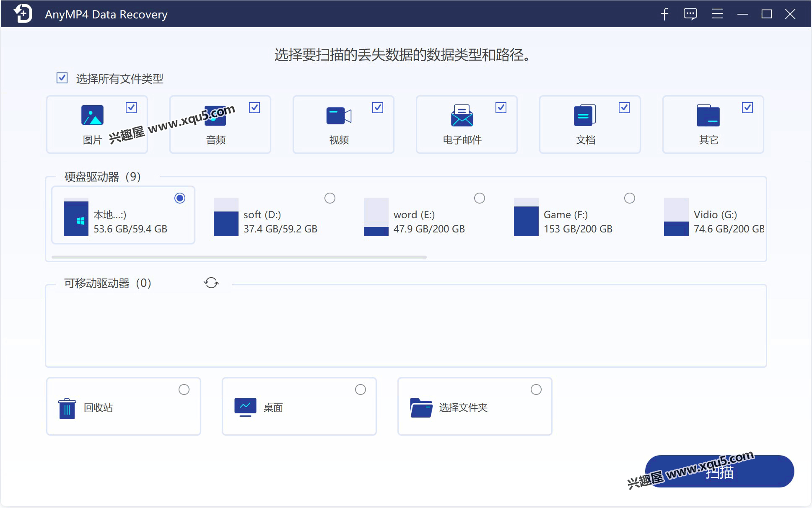This screenshot has height=508, width=812.
Task: Click the Game (F:) drive name
Action: [566, 215]
